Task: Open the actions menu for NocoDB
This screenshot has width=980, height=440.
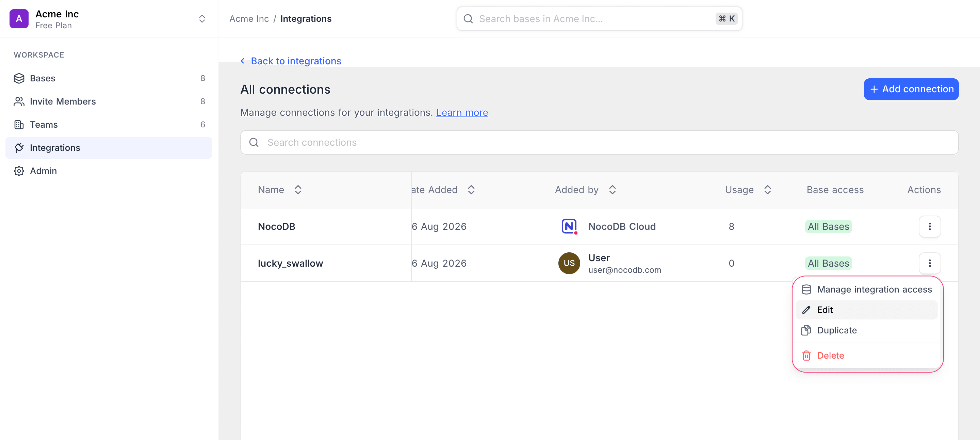Action: (x=930, y=226)
